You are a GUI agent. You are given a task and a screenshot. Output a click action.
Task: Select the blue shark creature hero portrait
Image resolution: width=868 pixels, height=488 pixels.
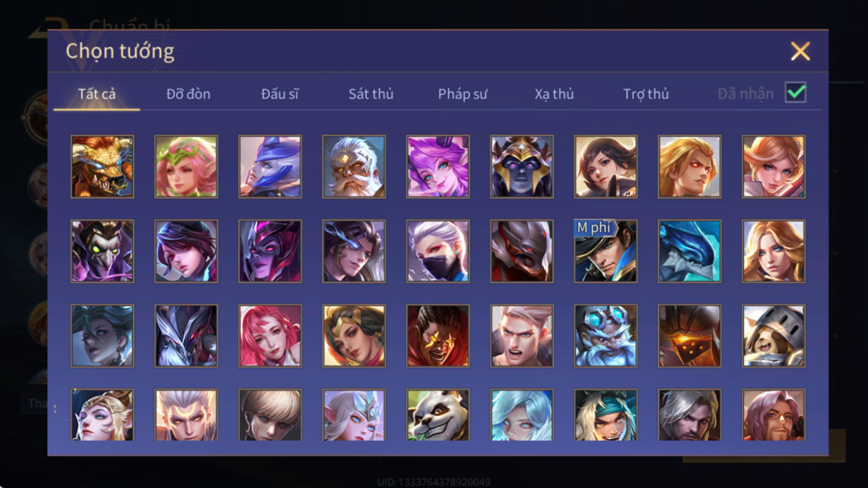[x=690, y=251]
